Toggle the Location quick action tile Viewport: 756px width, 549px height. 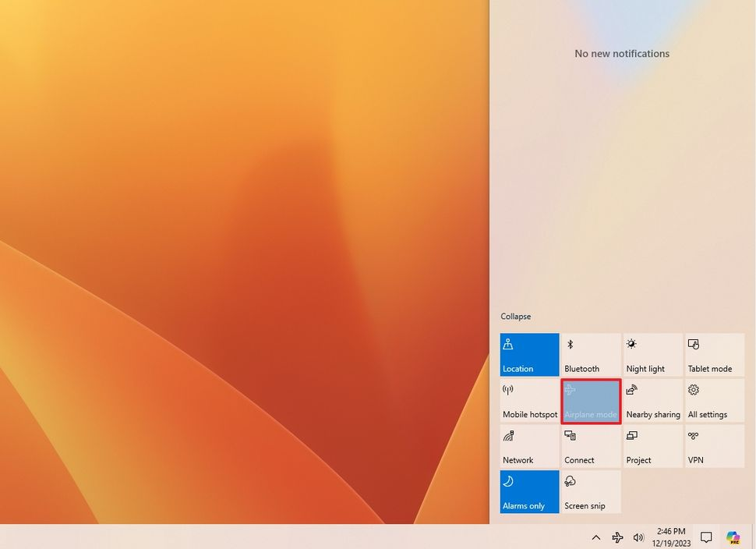tap(529, 355)
